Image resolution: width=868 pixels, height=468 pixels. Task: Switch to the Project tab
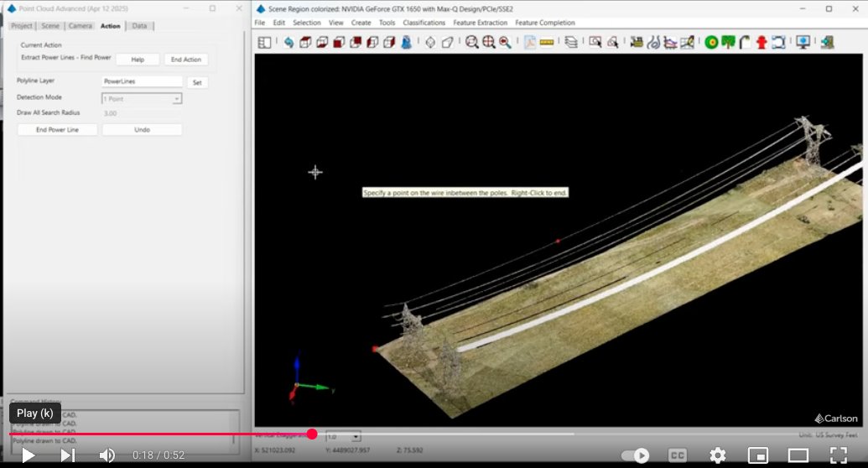coord(22,26)
